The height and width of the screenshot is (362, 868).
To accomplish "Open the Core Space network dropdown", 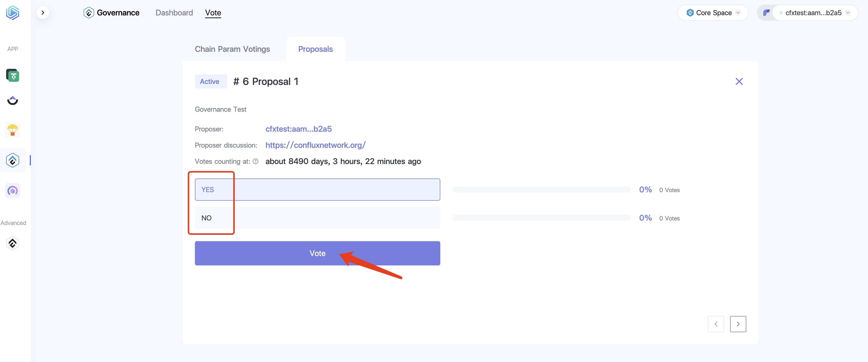I will [713, 13].
